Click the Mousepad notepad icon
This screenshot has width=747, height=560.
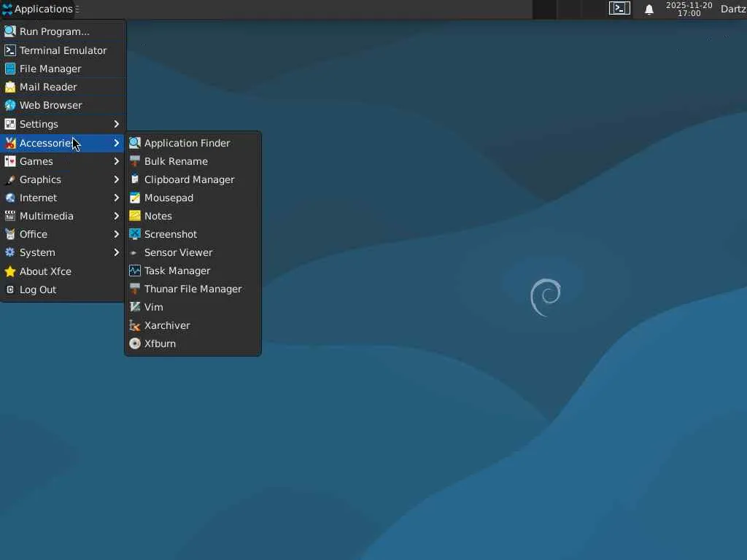135,198
